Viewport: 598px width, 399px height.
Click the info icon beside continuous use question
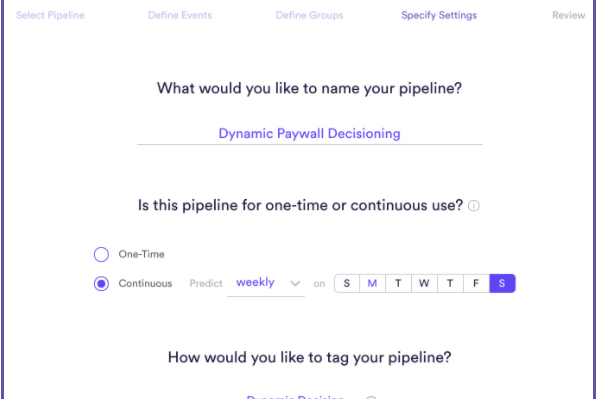tap(474, 206)
